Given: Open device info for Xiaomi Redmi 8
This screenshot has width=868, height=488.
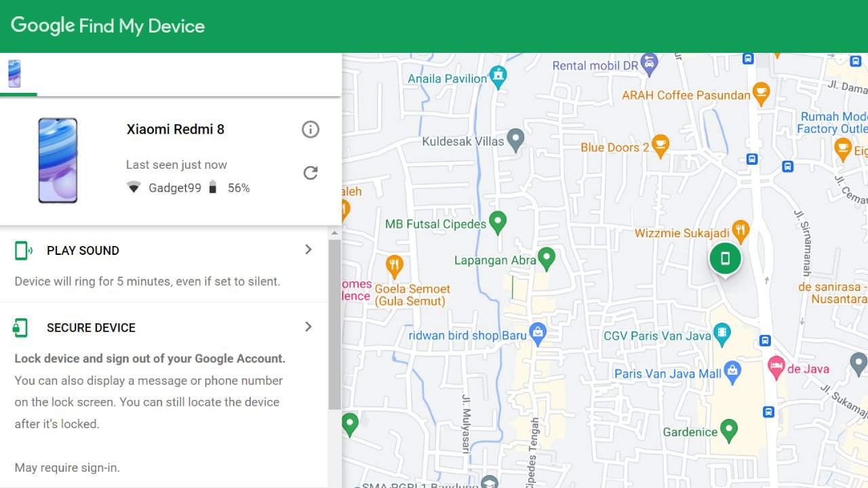Looking at the screenshot, I should pyautogui.click(x=311, y=129).
